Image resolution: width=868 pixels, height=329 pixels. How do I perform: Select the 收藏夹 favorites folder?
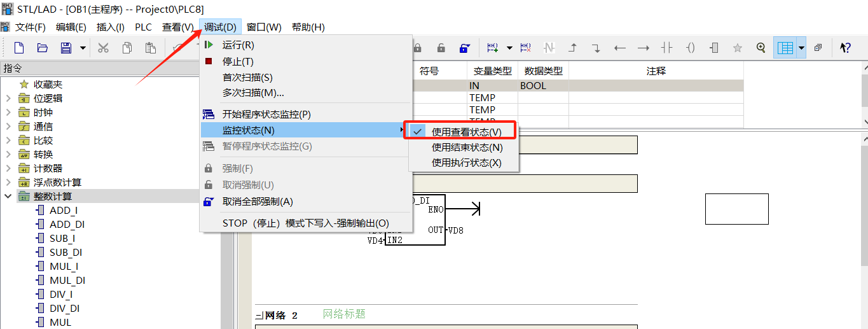click(x=48, y=85)
